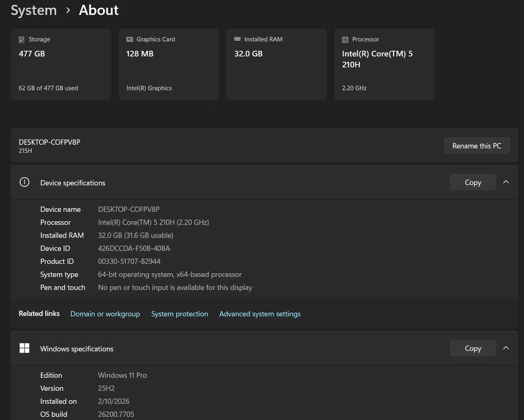Viewport: 524px width, 420px height.
Task: Click the Processor chip icon
Action: (345, 40)
